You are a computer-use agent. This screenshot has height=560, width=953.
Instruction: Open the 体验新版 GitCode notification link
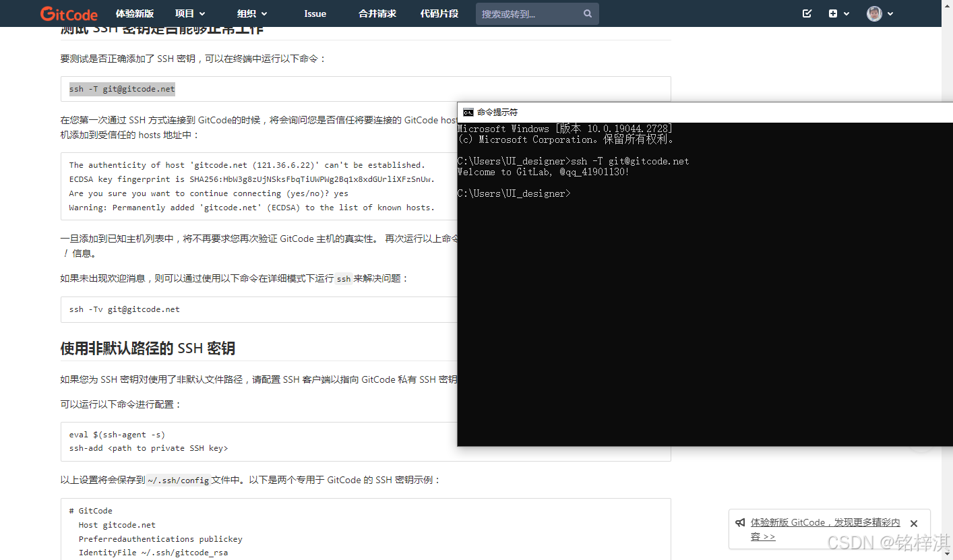[x=825, y=530]
